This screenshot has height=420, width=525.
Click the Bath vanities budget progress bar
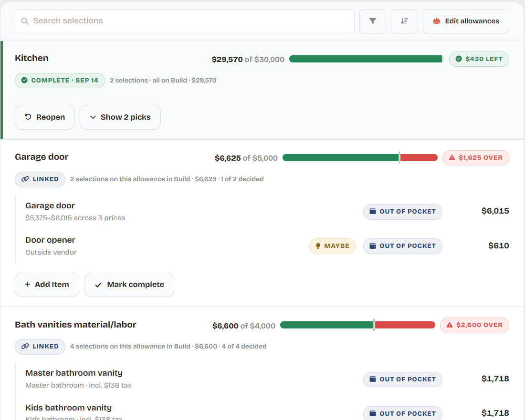[357, 325]
